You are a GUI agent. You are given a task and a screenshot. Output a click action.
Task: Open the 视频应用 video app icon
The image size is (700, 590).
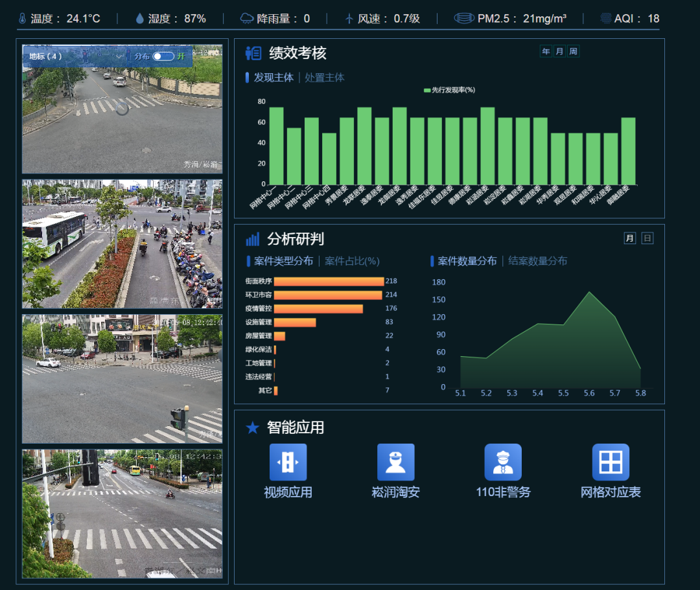[288, 462]
